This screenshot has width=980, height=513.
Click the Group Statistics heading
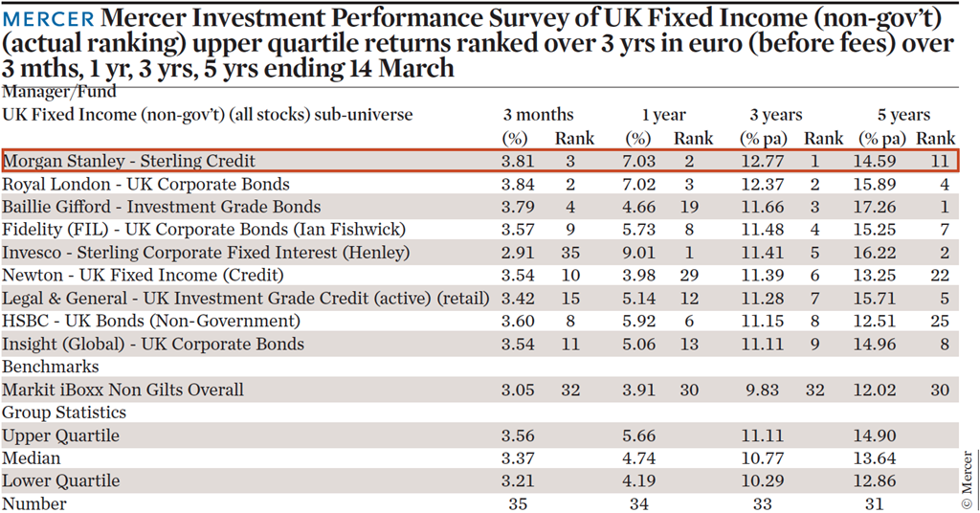[64, 413]
